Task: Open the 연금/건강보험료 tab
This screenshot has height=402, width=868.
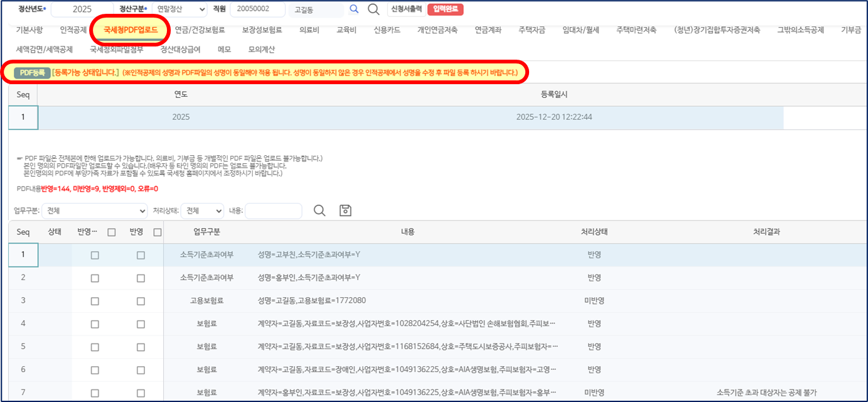Action: pos(200,30)
